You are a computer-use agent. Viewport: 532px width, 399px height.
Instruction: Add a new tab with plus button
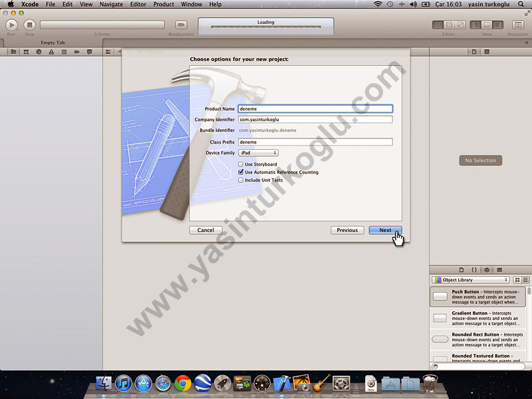point(527,43)
